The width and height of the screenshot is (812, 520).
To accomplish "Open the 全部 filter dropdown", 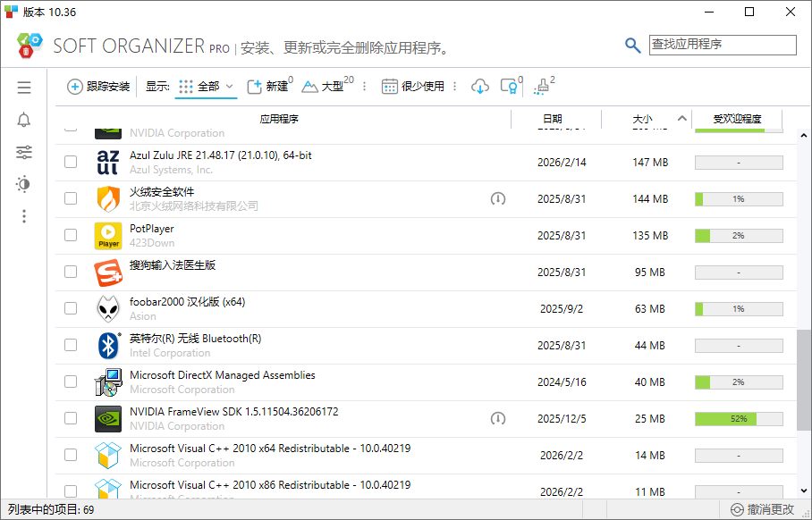I will (208, 87).
